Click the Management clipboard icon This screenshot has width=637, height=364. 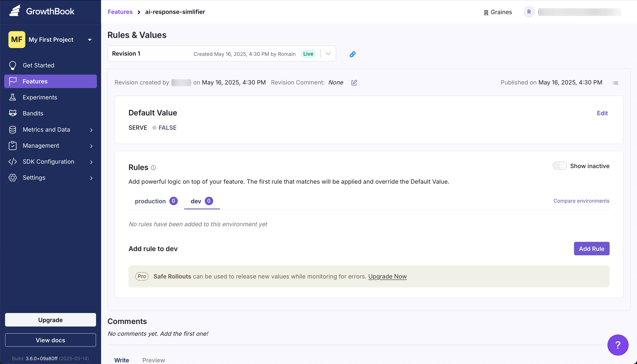[x=12, y=146]
